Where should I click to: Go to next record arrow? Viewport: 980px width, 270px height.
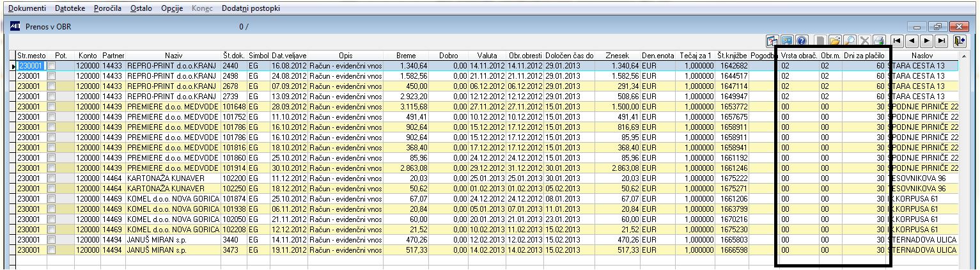click(926, 41)
